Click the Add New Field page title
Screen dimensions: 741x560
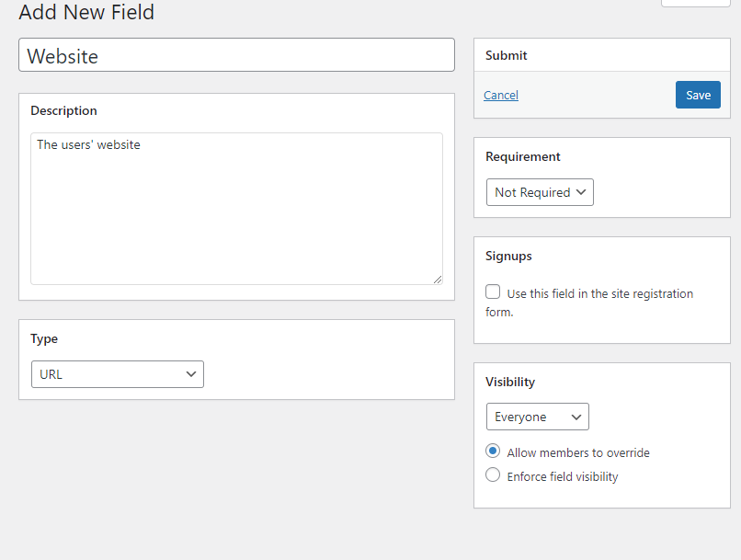point(86,12)
